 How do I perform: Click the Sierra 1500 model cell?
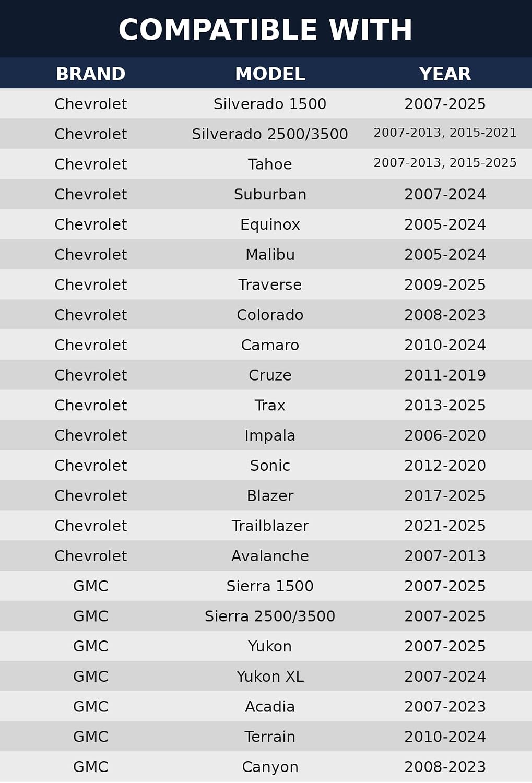pos(270,586)
